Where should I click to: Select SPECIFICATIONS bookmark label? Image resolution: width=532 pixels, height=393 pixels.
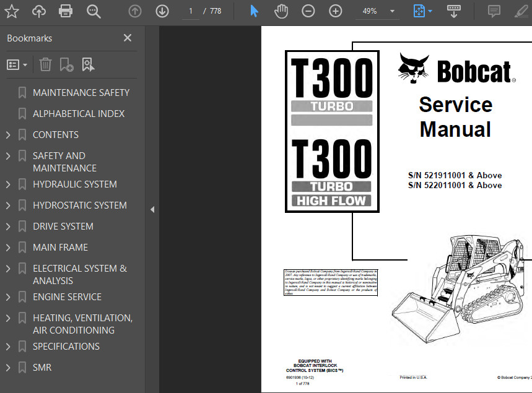tap(66, 346)
